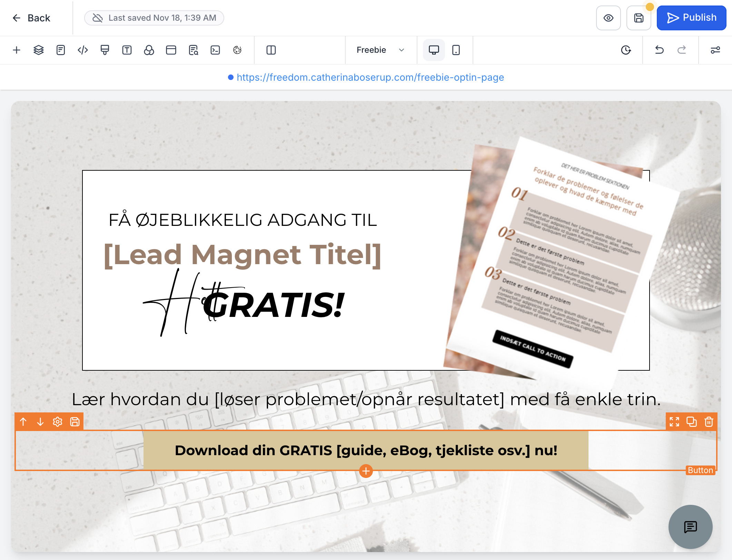Open the freebie-optin-page URL link
The width and height of the screenshot is (732, 560).
[x=370, y=77]
